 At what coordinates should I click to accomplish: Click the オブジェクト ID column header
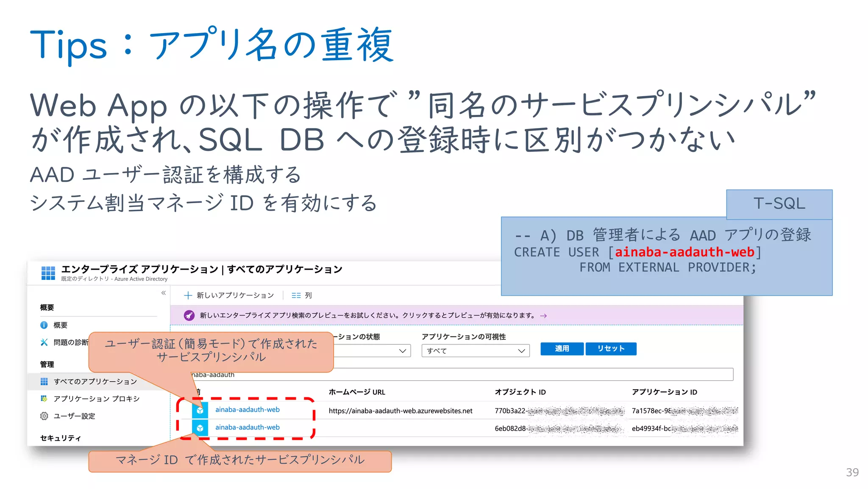pyautogui.click(x=520, y=392)
